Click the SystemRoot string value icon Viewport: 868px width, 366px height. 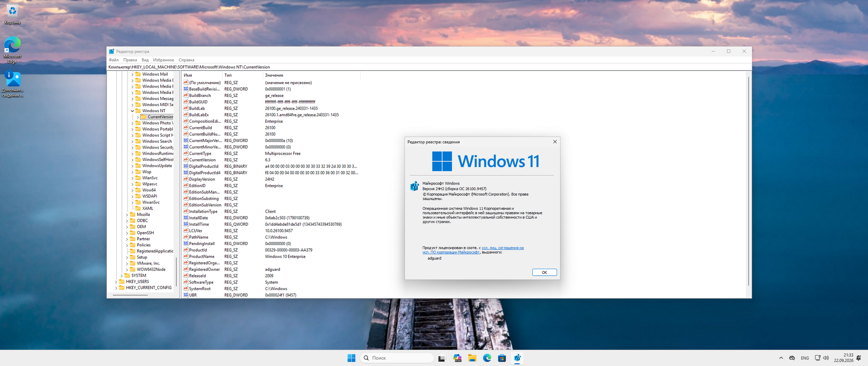click(186, 289)
